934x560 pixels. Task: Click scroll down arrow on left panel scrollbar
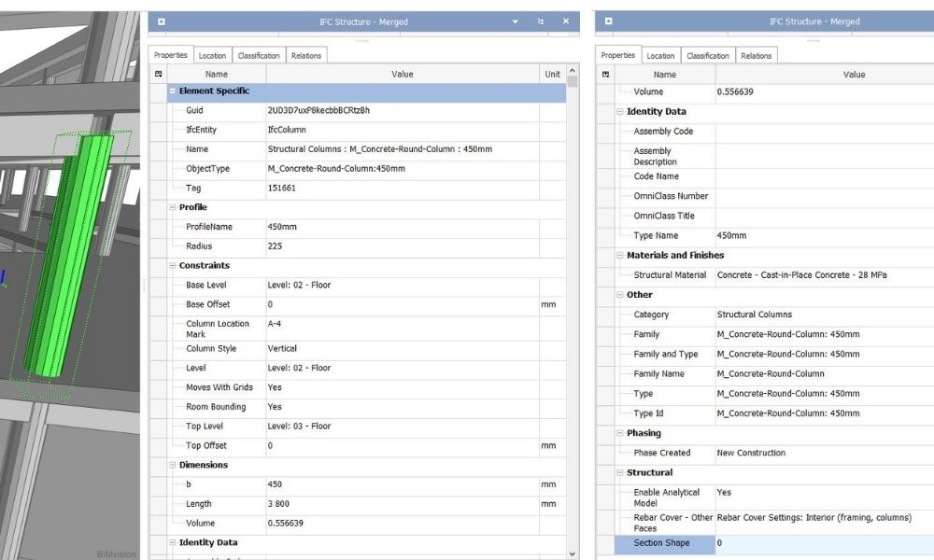[573, 553]
